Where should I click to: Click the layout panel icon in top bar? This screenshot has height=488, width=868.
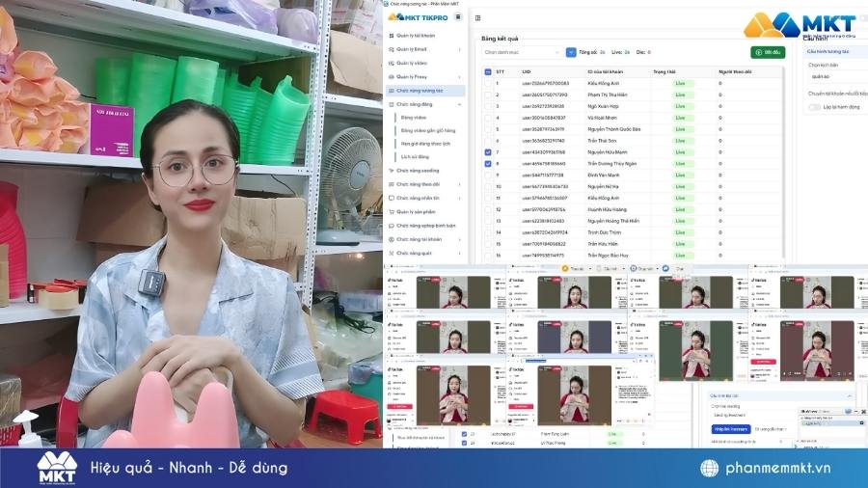coord(477,17)
